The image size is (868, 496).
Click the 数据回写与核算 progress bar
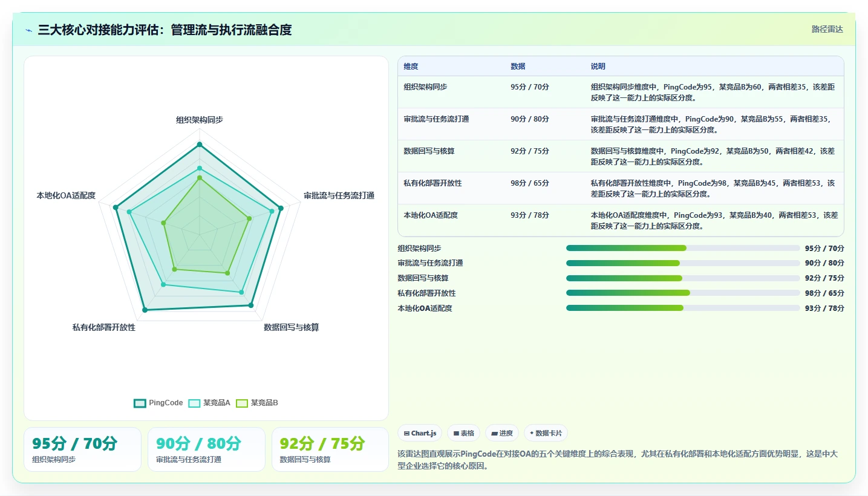click(x=683, y=278)
